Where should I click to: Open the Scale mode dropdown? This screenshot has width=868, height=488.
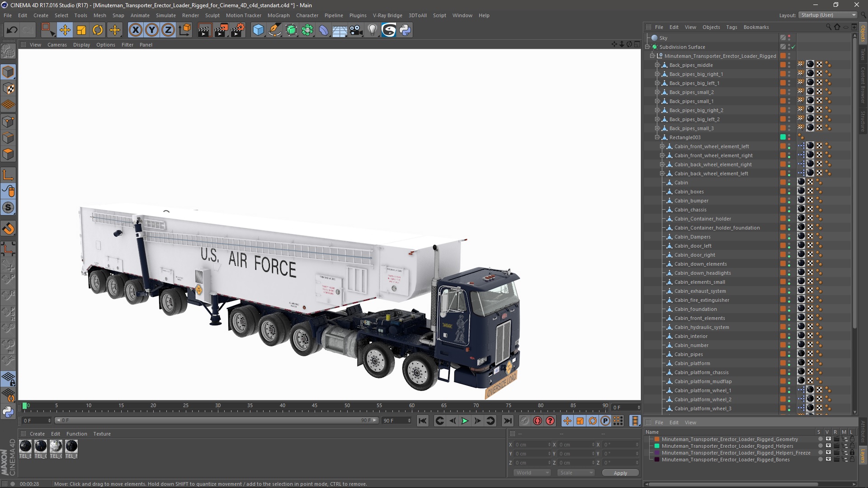click(576, 473)
